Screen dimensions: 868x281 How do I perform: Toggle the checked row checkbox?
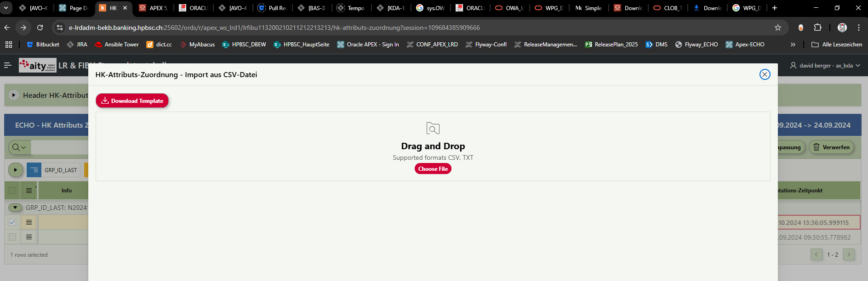pyautogui.click(x=12, y=222)
